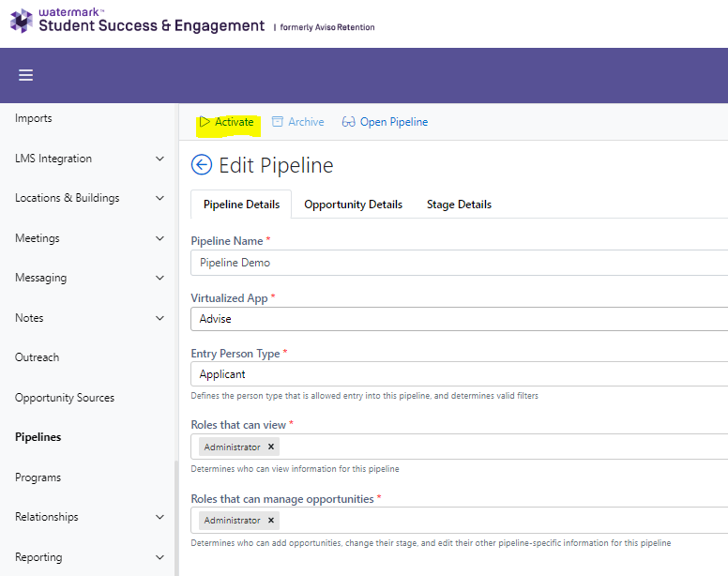Switch to the Stage Details tab
Viewport: 728px width, 576px height.
[459, 205]
